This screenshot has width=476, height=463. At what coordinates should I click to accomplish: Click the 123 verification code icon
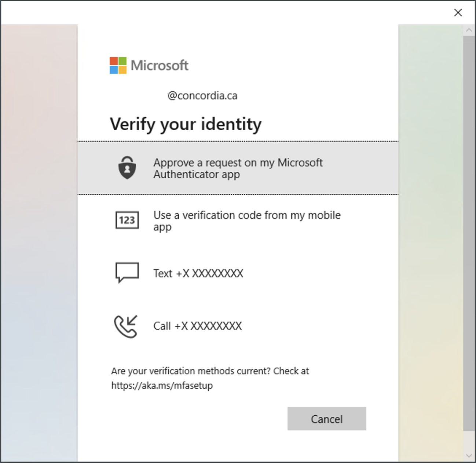(127, 220)
